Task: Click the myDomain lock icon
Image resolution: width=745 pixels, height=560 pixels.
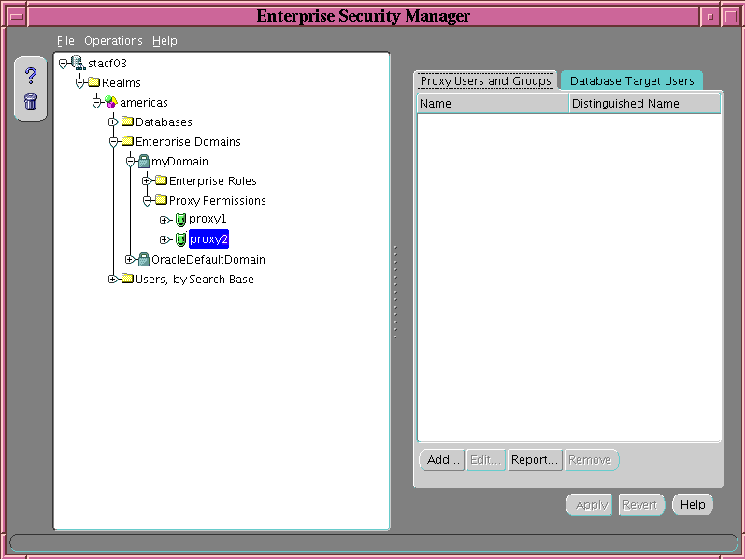Action: (x=144, y=162)
